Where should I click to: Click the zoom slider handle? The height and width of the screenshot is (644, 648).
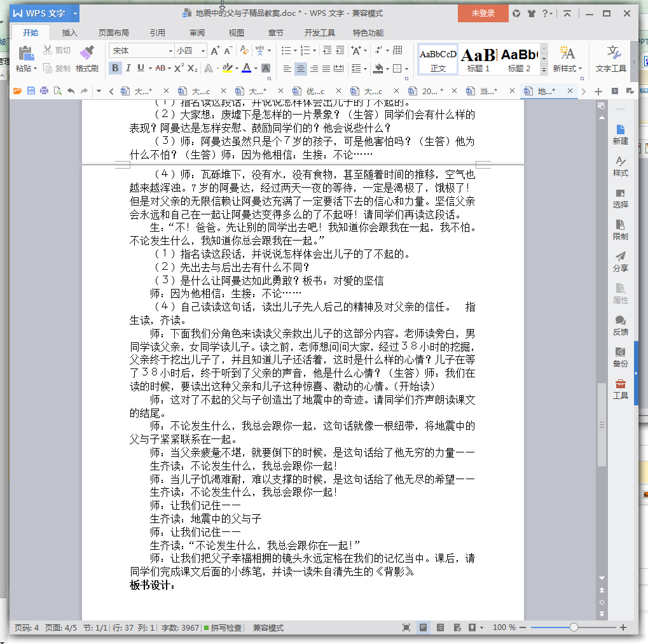(574, 627)
